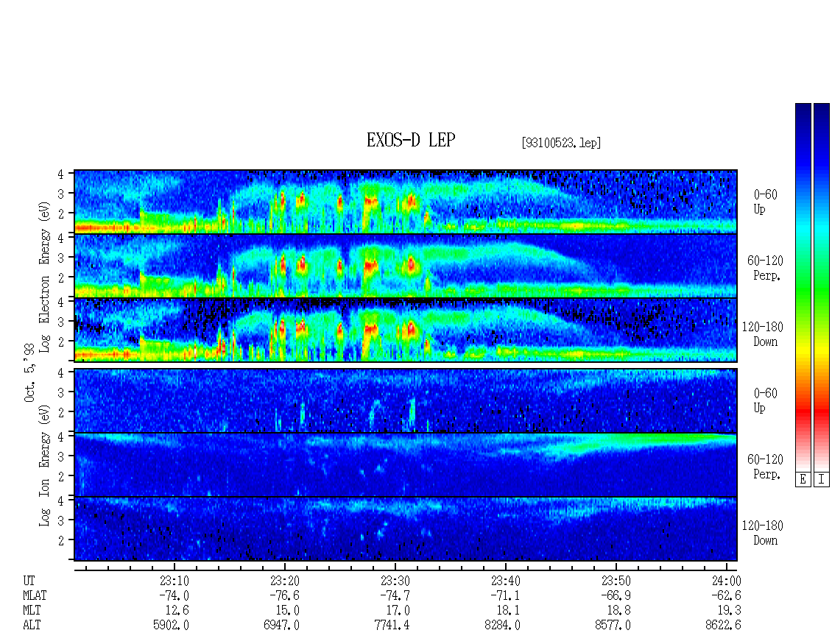Click the I label box under the color bar
This screenshot has height=644, width=832.
822,479
